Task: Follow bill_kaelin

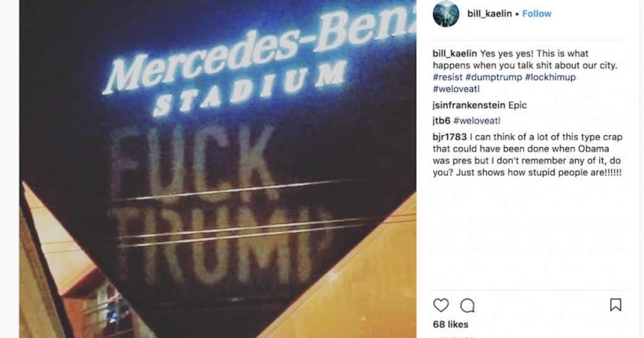Action: pyautogui.click(x=536, y=14)
